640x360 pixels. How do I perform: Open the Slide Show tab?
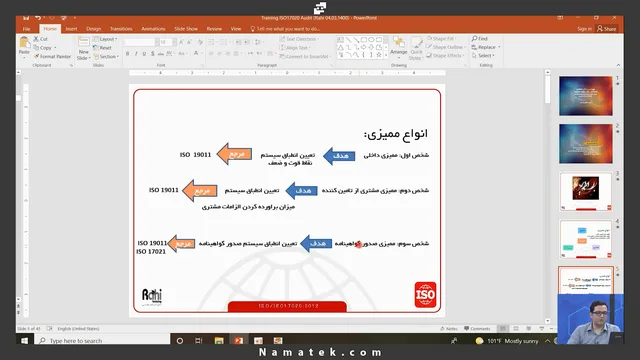(x=186, y=29)
